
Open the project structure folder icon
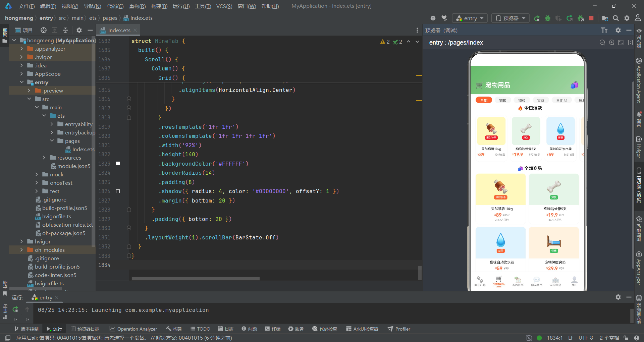coord(605,18)
